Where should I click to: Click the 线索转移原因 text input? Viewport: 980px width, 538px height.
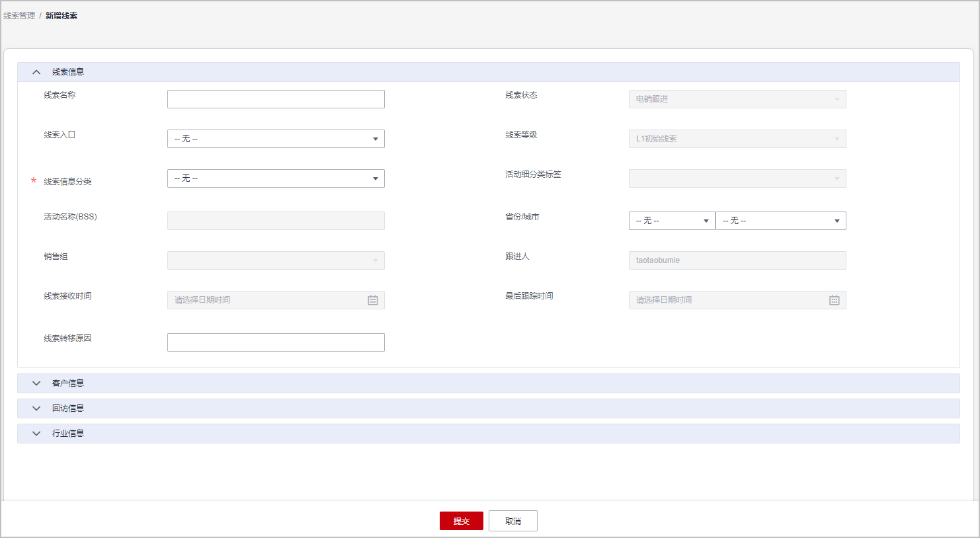276,342
